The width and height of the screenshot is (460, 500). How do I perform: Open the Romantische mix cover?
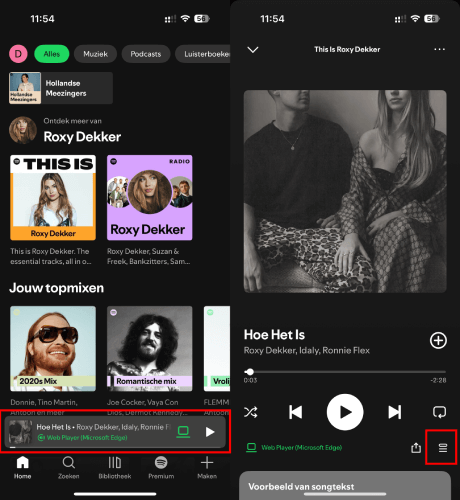point(150,349)
